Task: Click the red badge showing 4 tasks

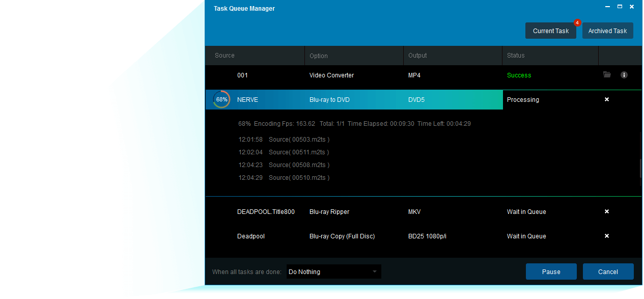Action: click(x=577, y=22)
